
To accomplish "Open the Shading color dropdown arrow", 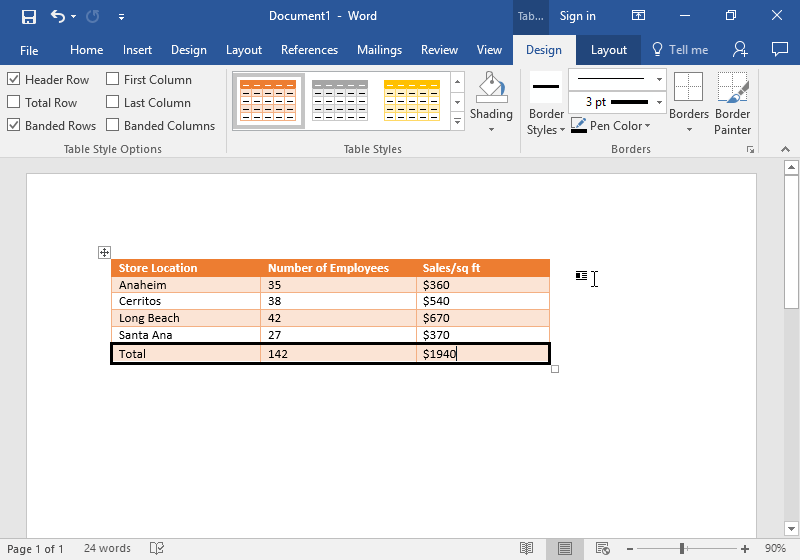I will click(491, 130).
